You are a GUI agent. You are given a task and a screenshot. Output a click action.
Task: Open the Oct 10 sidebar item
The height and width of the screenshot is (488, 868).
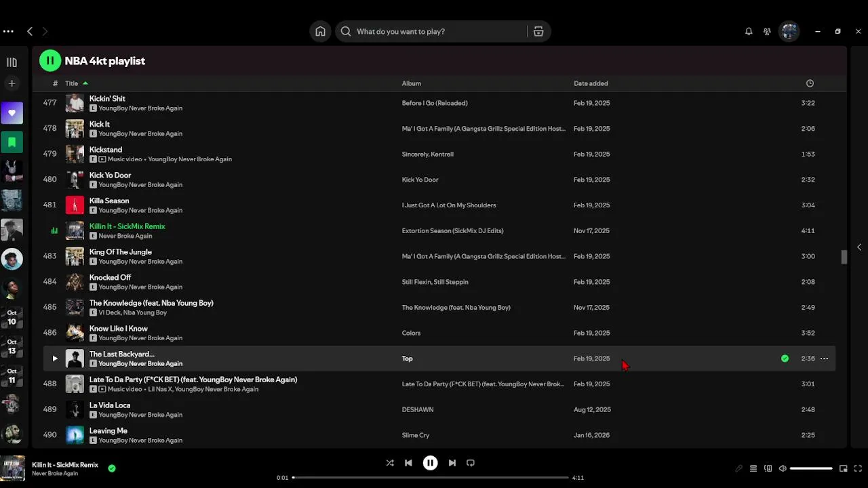pos(12,317)
